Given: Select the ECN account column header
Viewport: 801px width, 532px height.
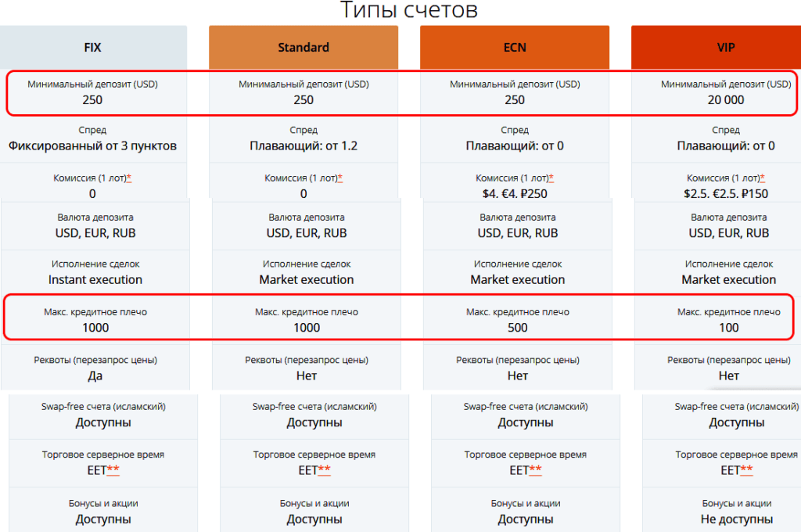Looking at the screenshot, I should click(515, 47).
